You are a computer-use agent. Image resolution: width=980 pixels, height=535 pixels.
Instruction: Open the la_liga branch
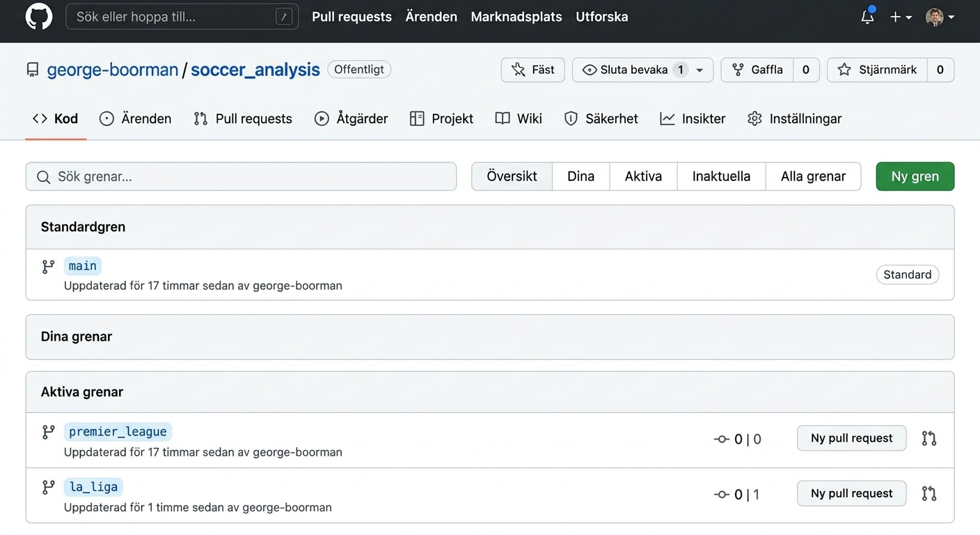click(94, 486)
